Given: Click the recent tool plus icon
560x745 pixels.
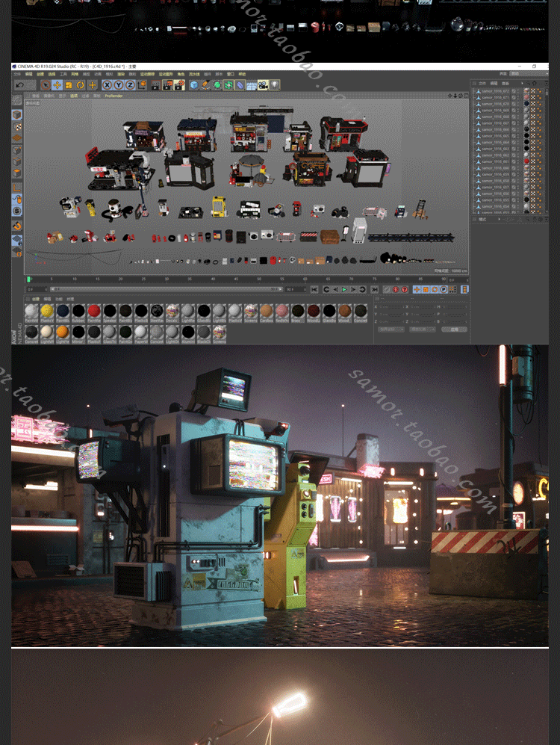Looking at the screenshot, I should [x=92, y=85].
